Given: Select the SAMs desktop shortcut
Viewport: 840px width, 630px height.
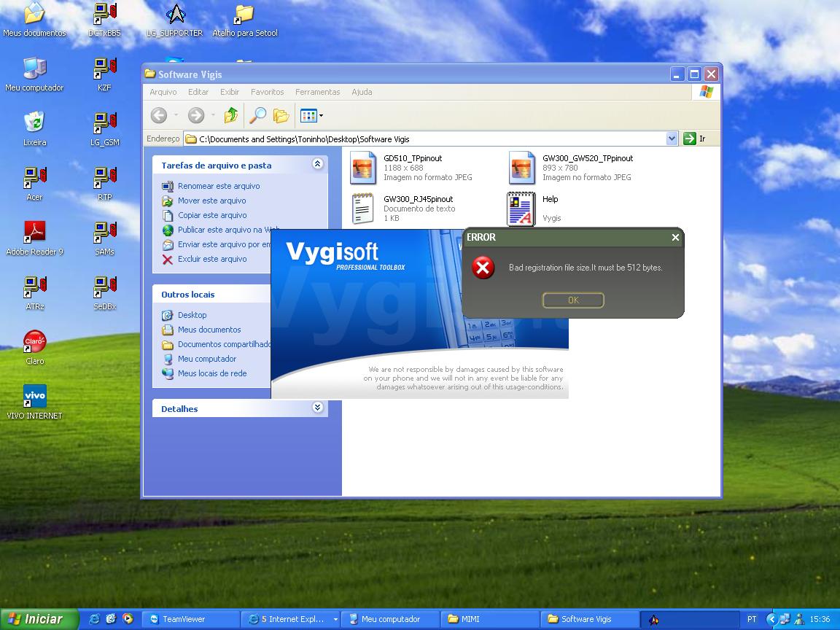Looking at the screenshot, I should 104,238.
